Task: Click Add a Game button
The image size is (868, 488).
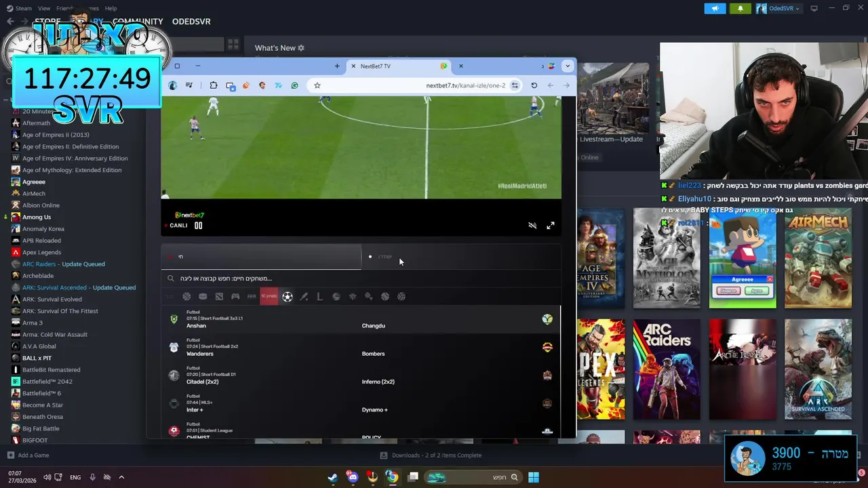Action: pos(28,455)
